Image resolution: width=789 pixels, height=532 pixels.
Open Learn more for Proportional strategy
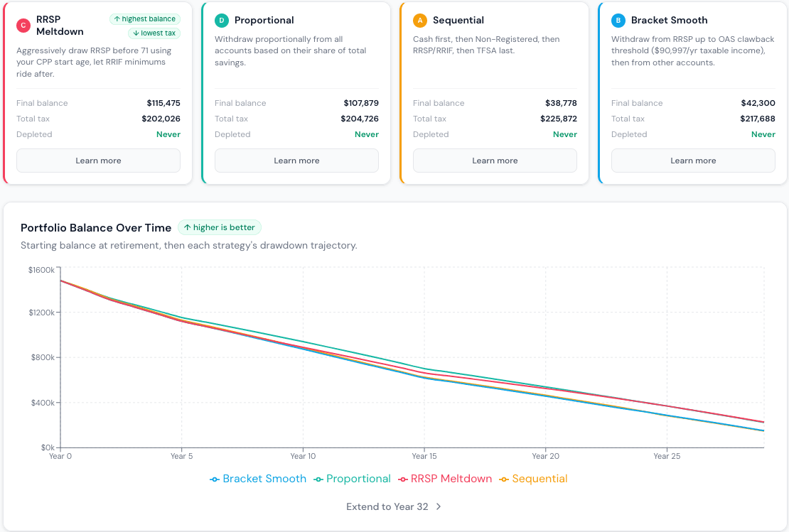pyautogui.click(x=296, y=161)
